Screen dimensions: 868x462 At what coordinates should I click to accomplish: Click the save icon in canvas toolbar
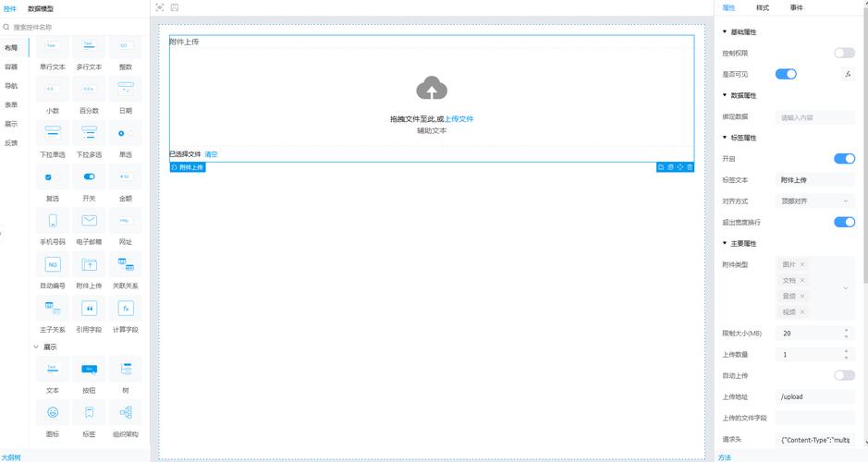pos(175,7)
